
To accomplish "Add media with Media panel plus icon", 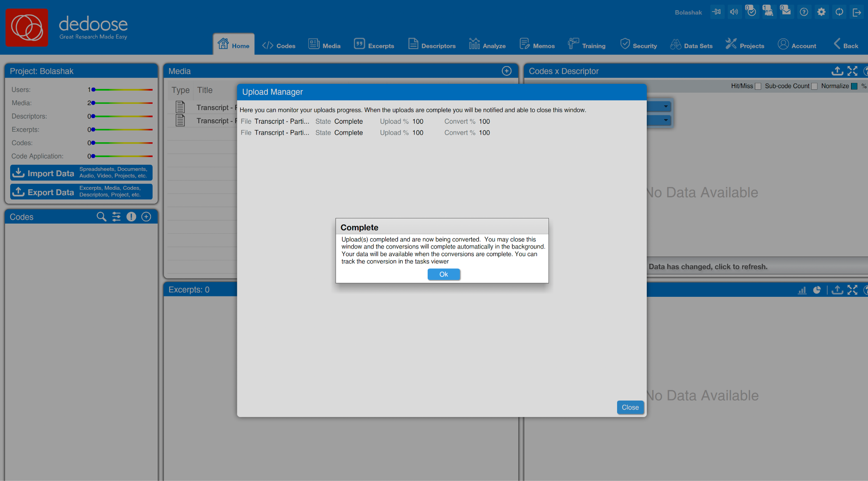I will [506, 71].
